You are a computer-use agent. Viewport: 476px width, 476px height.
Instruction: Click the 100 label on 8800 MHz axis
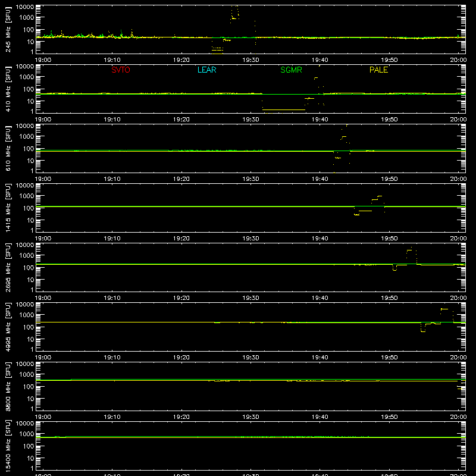[29, 387]
